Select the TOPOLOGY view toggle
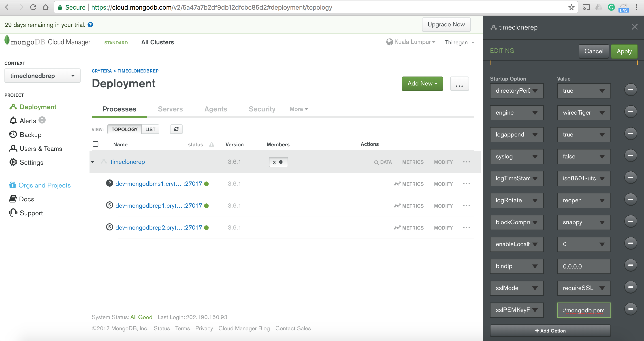The height and width of the screenshot is (341, 644). pos(124,129)
